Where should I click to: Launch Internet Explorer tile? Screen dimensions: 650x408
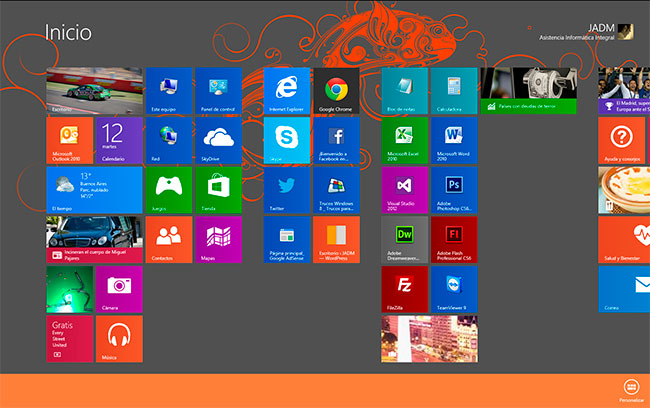click(x=287, y=91)
